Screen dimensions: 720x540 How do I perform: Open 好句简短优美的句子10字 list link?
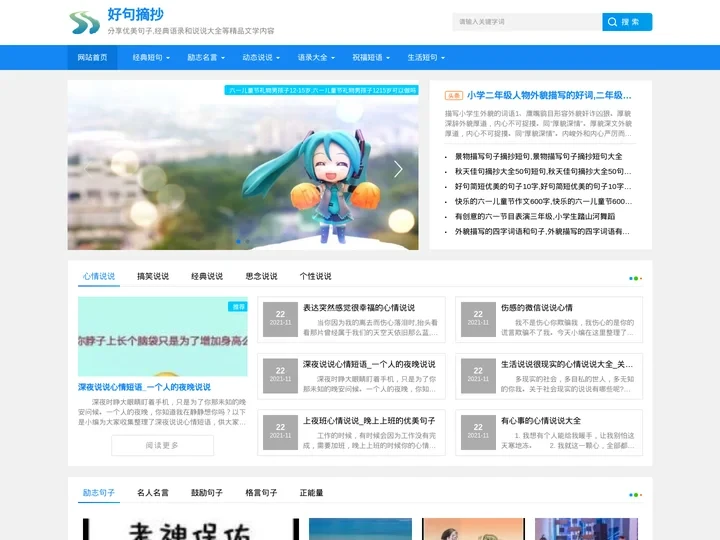tap(543, 186)
